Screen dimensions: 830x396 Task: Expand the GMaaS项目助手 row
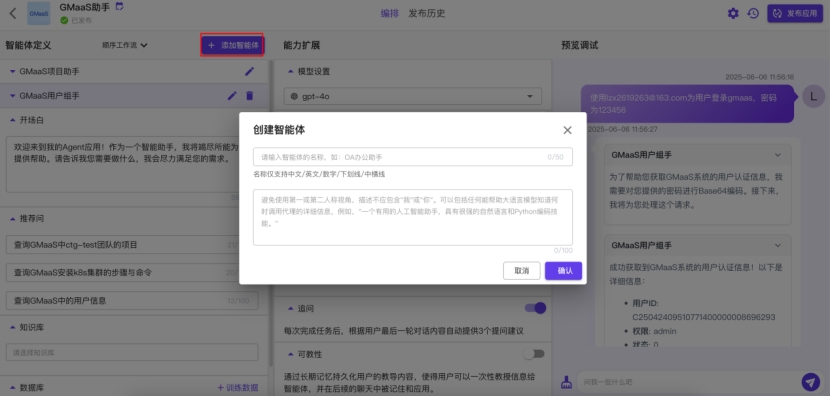point(13,71)
